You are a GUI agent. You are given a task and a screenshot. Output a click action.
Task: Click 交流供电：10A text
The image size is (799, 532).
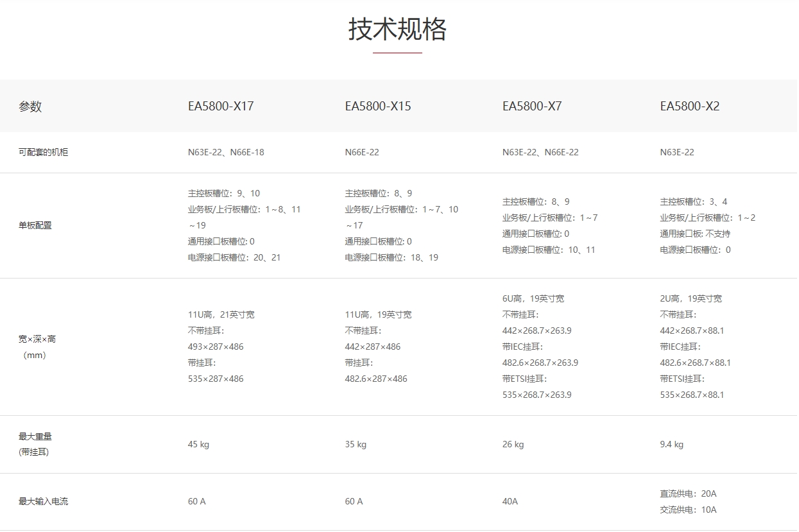[x=689, y=510]
